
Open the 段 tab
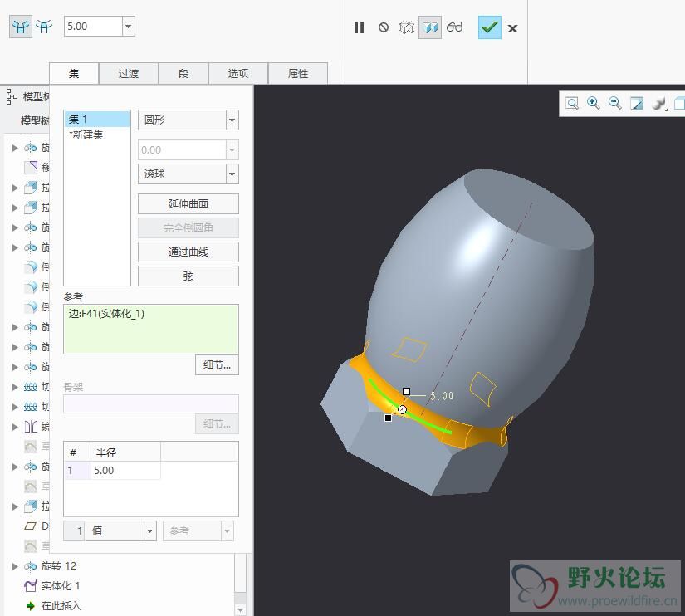coord(183,73)
